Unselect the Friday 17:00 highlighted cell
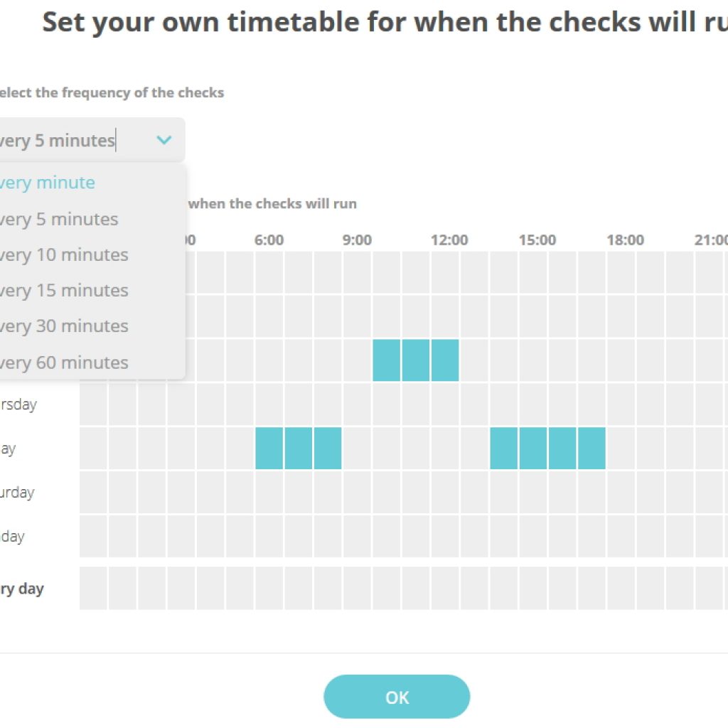728x728 pixels. 591,449
